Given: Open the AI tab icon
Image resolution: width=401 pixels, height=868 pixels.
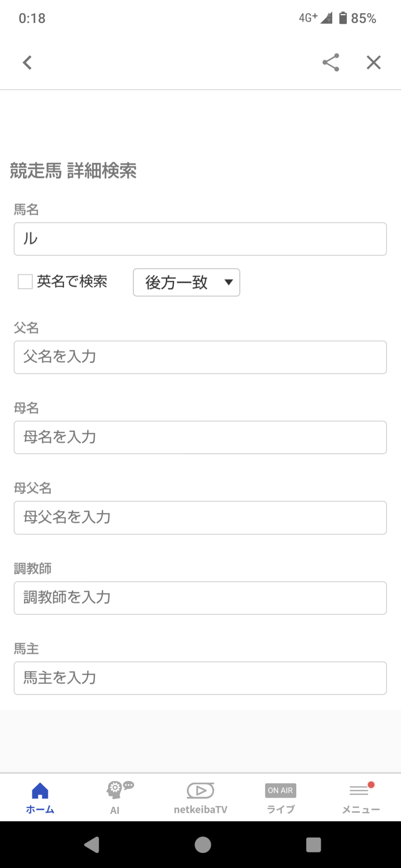Looking at the screenshot, I should [x=120, y=790].
